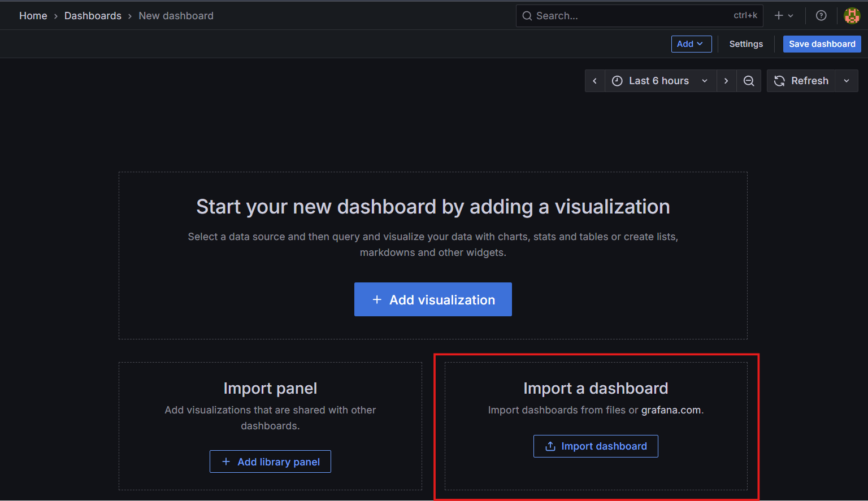Click the 'Start your new dashboard' heading
Image resolution: width=868 pixels, height=501 pixels.
pyautogui.click(x=433, y=207)
